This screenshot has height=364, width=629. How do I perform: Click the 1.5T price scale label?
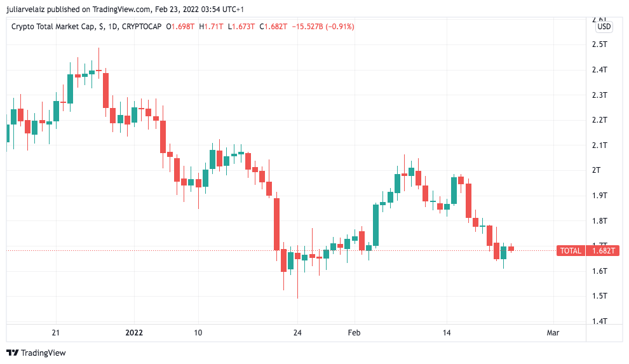[600, 296]
